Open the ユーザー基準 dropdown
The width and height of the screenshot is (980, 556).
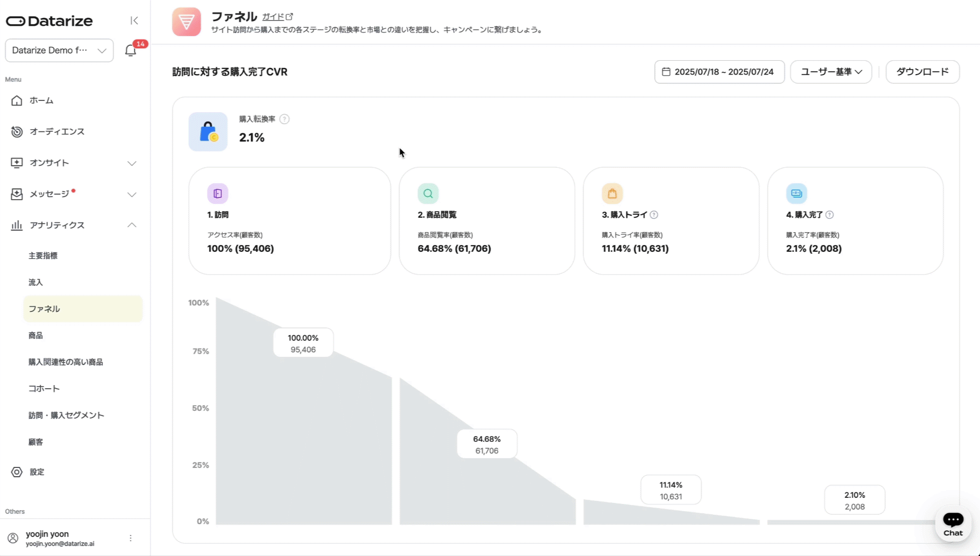[x=831, y=72]
